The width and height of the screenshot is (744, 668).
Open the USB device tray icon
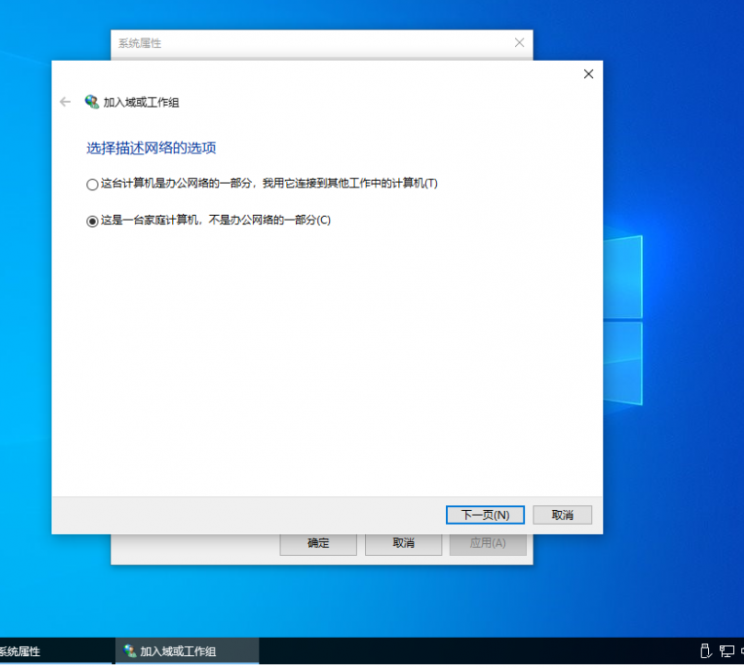coord(706,651)
